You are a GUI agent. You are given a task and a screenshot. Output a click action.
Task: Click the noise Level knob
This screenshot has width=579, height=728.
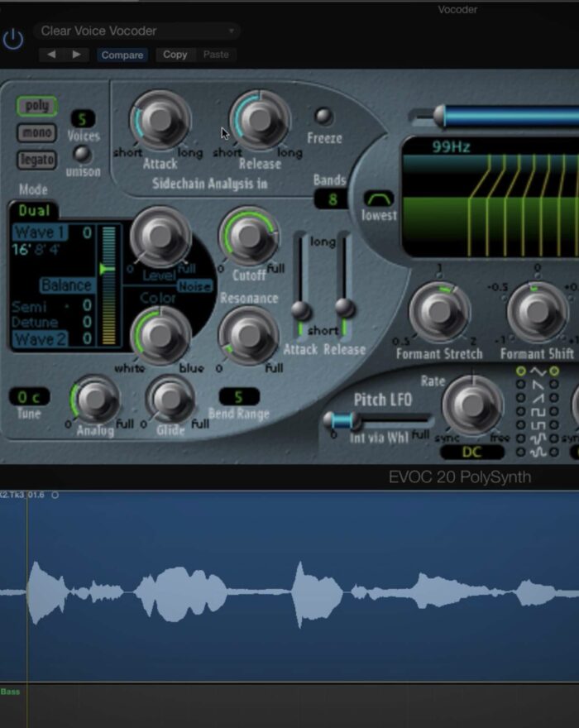(x=160, y=237)
